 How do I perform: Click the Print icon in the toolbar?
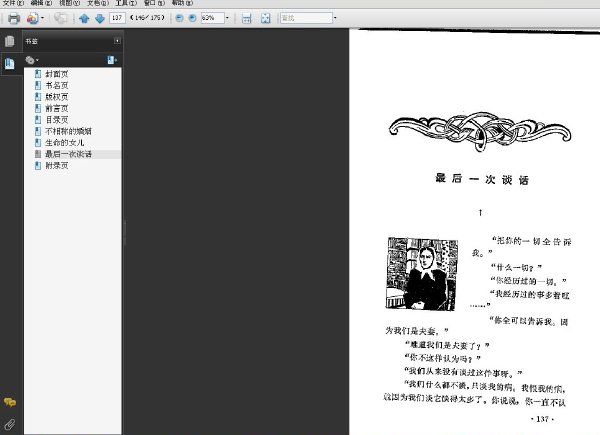point(14,18)
